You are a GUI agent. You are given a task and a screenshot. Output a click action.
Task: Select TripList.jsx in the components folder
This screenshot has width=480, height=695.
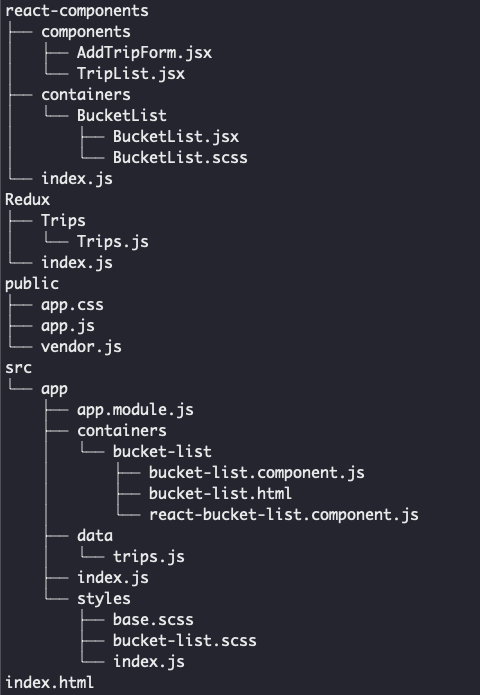point(131,74)
